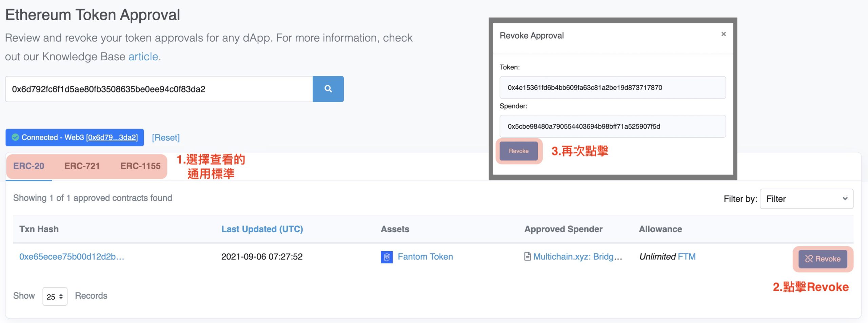The image size is (868, 323).
Task: Open Multichain.xyz Bridge spender link
Action: click(577, 257)
